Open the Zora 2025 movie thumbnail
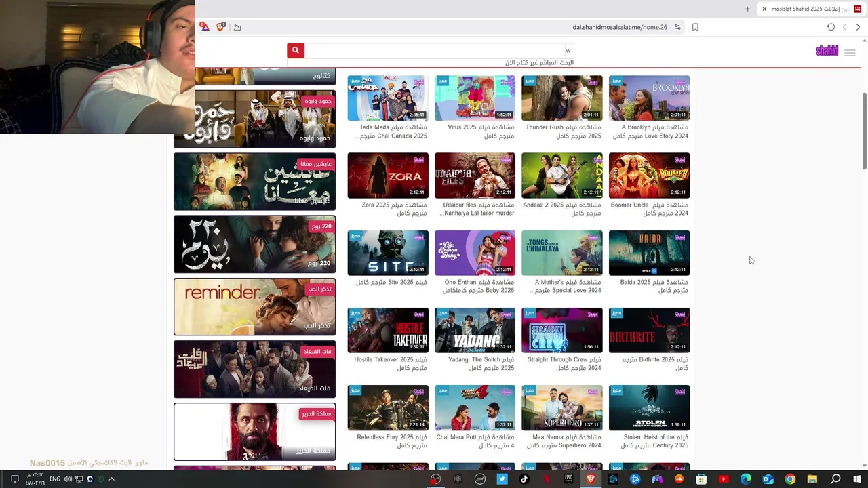This screenshot has height=488, width=868. coord(388,176)
